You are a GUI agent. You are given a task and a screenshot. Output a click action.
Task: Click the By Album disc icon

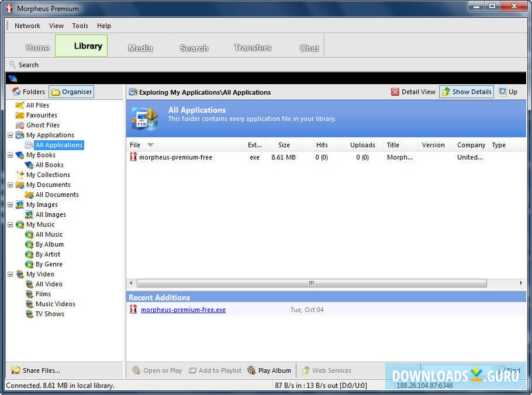click(29, 244)
